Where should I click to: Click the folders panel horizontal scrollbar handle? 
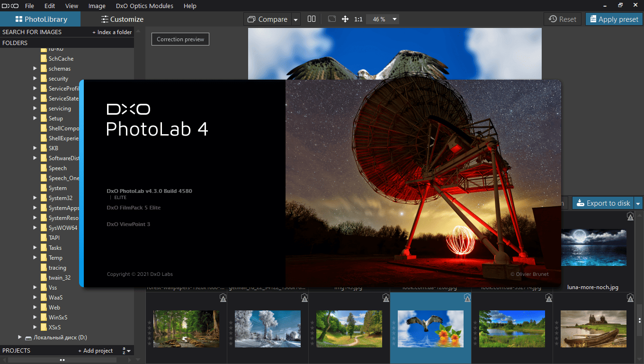62,360
